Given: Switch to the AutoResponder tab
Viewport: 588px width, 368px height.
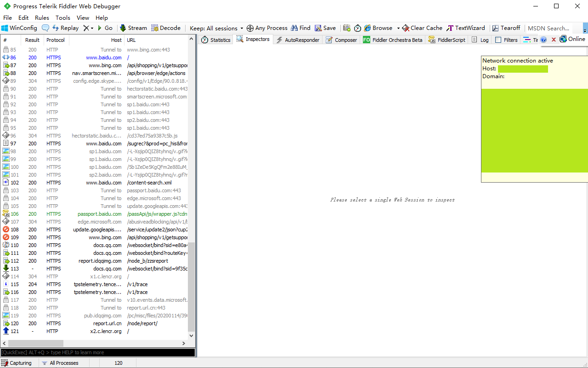Looking at the screenshot, I should [298, 40].
